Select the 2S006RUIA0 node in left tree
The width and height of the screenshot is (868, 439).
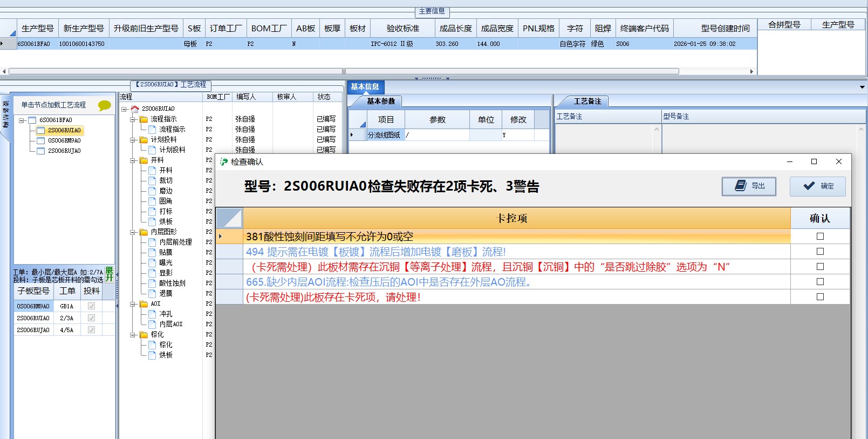[64, 131]
